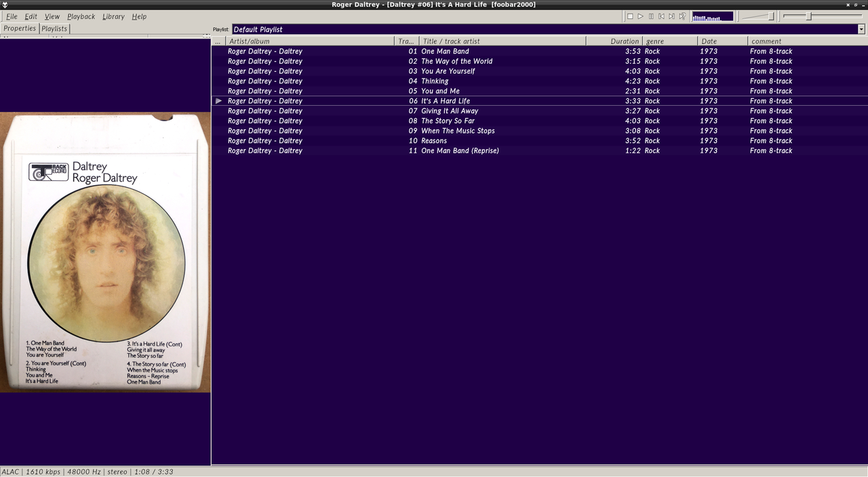Click track number 03 cell
The width and height of the screenshot is (868, 477).
pos(413,71)
